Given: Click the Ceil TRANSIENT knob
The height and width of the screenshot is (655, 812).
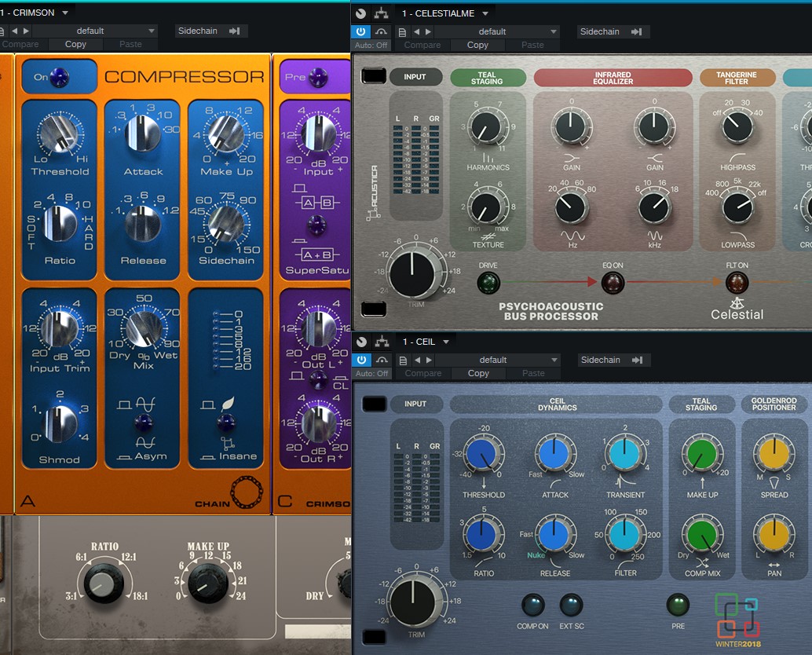Looking at the screenshot, I should [x=624, y=453].
